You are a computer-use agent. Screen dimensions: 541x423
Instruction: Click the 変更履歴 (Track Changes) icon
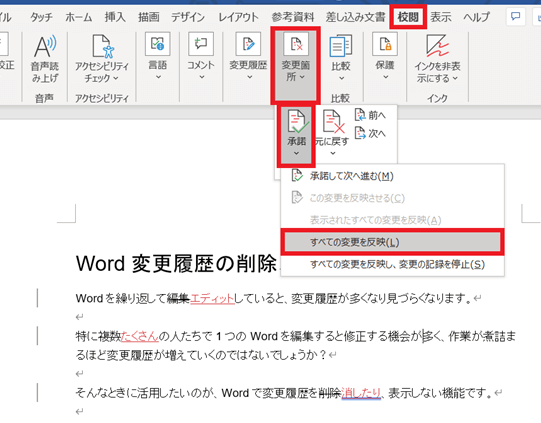[x=248, y=44]
